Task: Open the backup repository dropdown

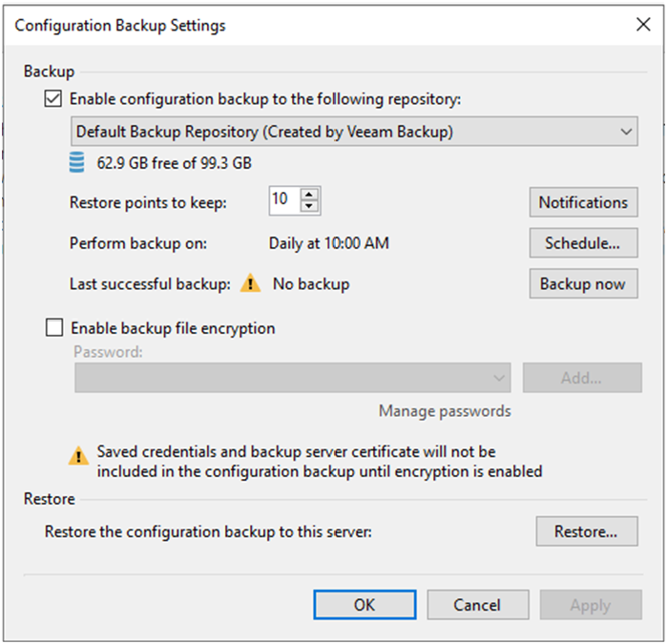Action: (354, 132)
